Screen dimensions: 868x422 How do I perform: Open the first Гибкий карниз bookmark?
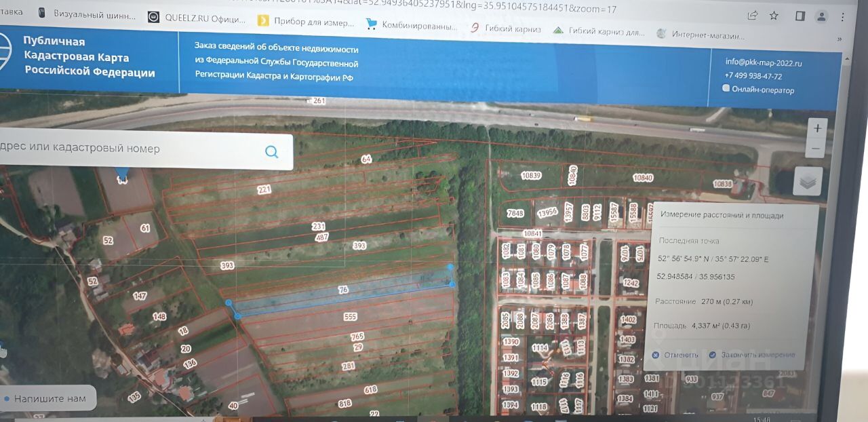505,28
